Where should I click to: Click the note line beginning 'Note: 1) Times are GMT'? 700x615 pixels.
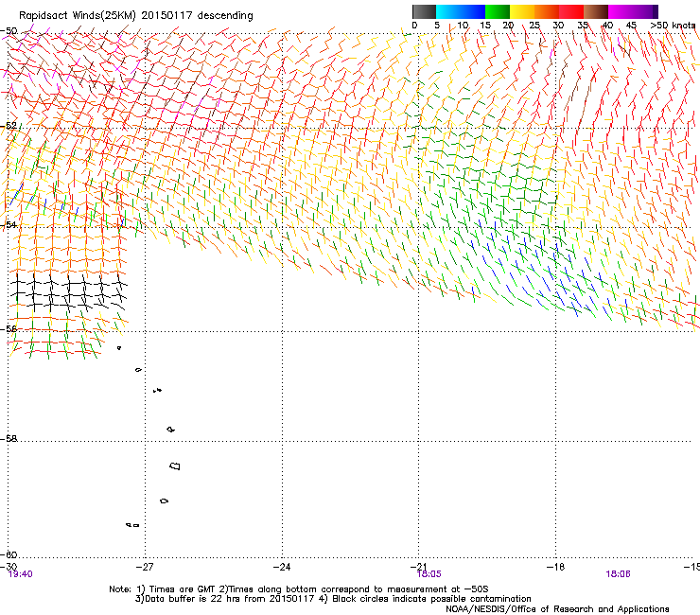point(299,589)
